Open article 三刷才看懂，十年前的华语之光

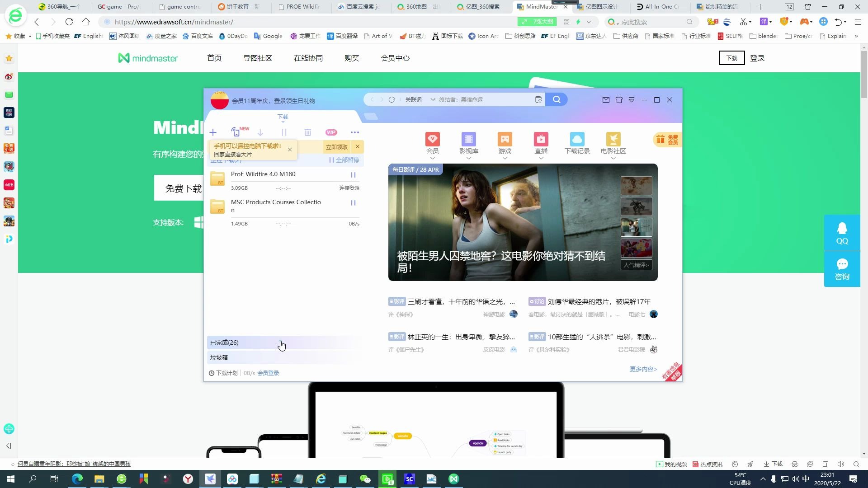pyautogui.click(x=461, y=301)
